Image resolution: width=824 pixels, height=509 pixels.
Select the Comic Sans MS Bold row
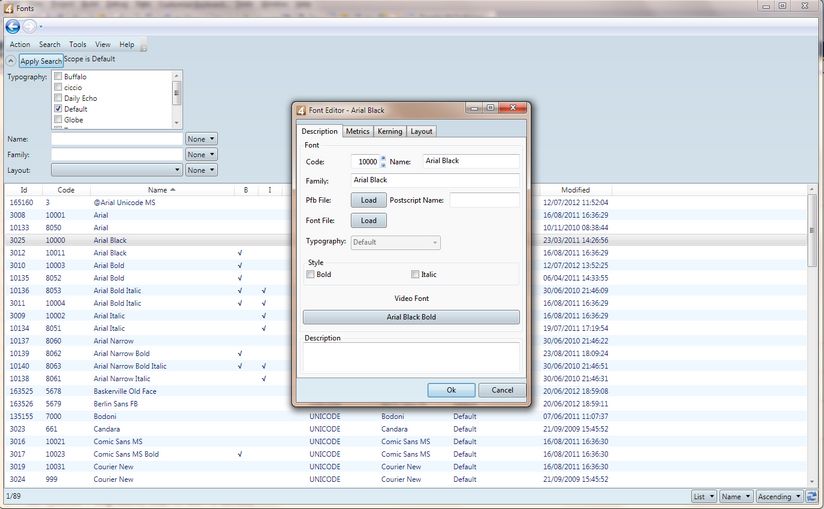pyautogui.click(x=405, y=454)
